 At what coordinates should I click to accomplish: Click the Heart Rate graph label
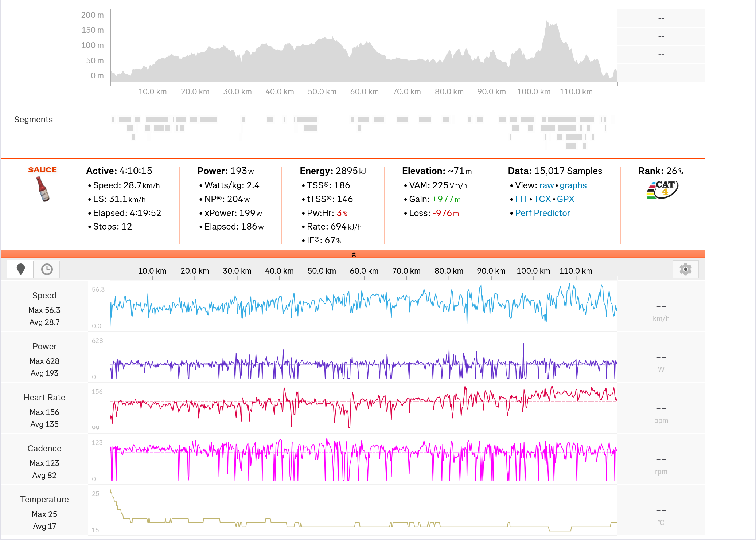tap(44, 398)
